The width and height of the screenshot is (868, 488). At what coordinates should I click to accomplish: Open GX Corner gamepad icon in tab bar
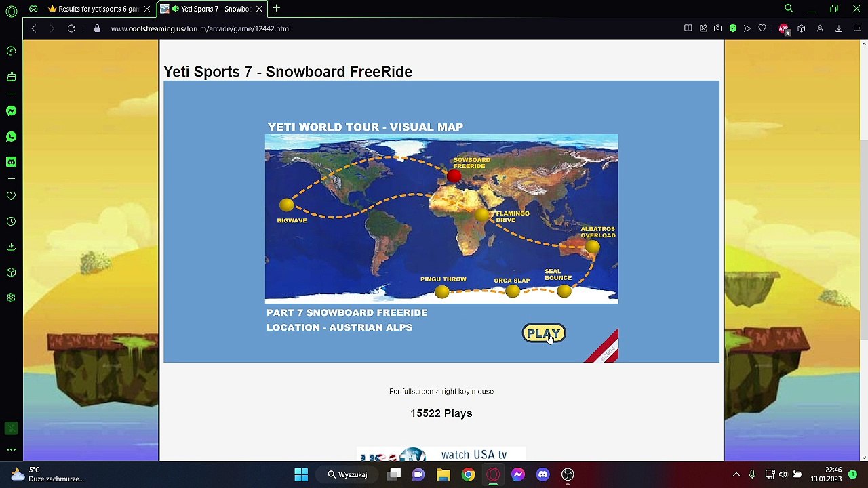pyautogui.click(x=33, y=9)
